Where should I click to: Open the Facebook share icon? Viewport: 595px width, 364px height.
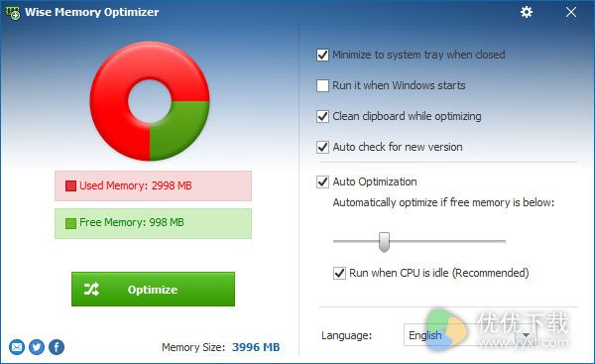57,347
